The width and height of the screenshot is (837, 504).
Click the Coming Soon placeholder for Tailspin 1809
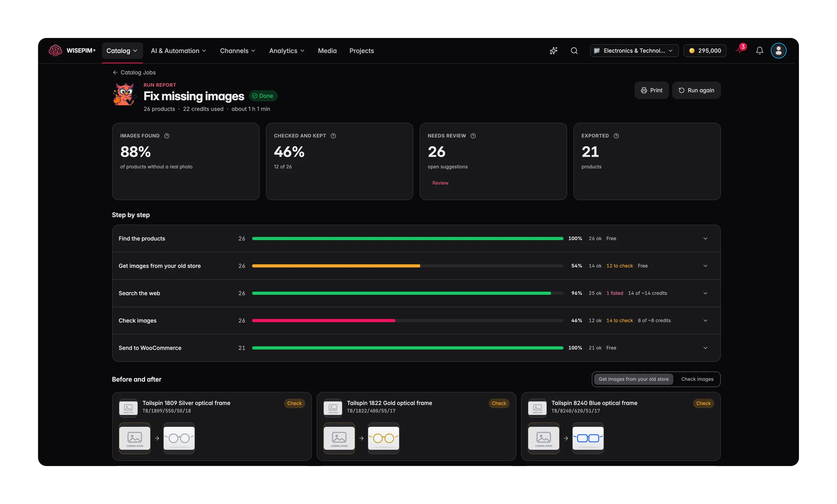point(135,438)
